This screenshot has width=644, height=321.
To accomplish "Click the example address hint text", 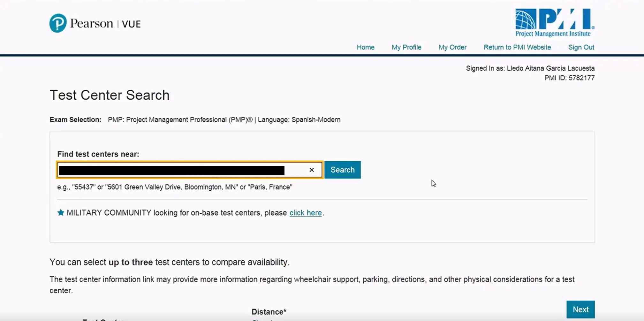I will point(175,187).
